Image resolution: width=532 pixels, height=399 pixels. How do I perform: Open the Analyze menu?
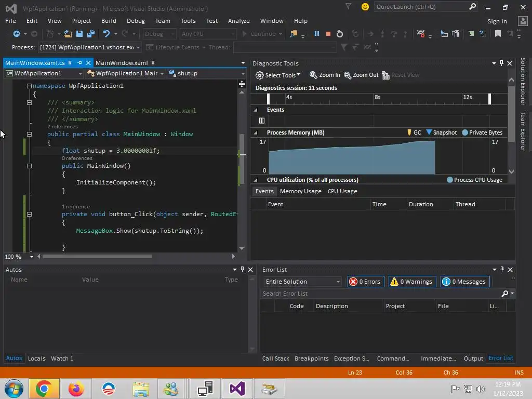[x=238, y=21]
